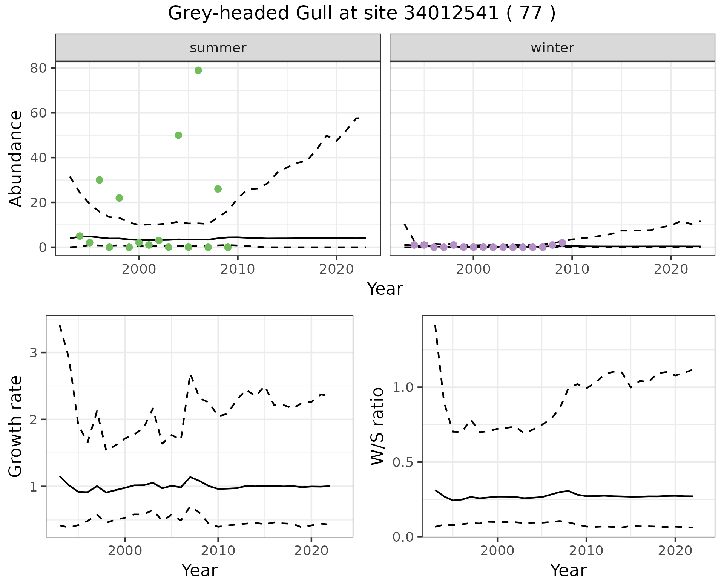This screenshot has width=724, height=588.
Task: Click the last purple winter point near 2009
Action: (562, 243)
